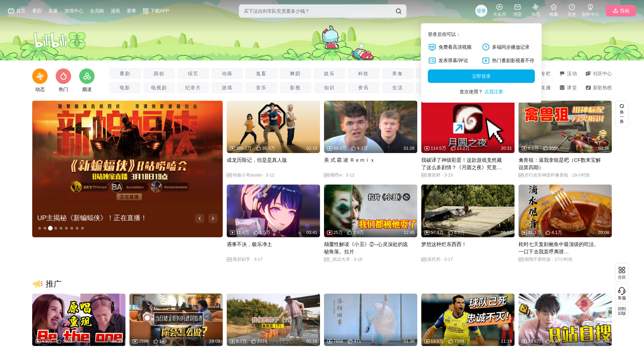Click the orange 动态 circle icon

click(x=40, y=77)
